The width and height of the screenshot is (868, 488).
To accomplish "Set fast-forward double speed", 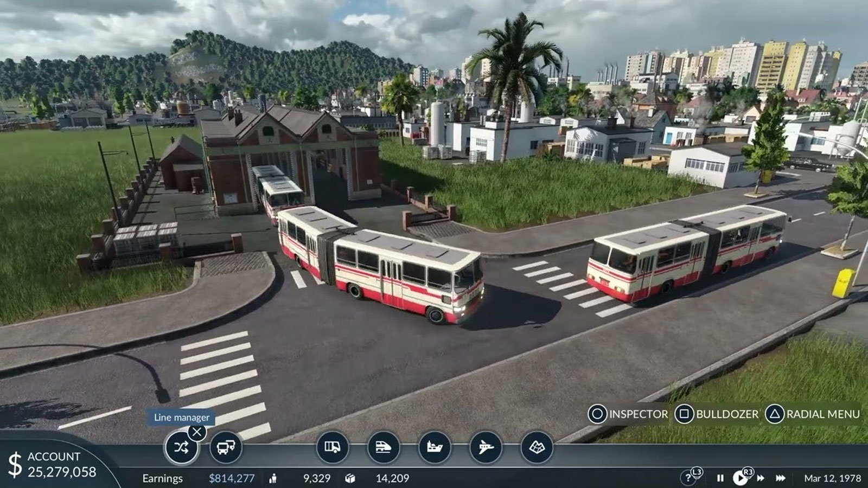I will [761, 478].
